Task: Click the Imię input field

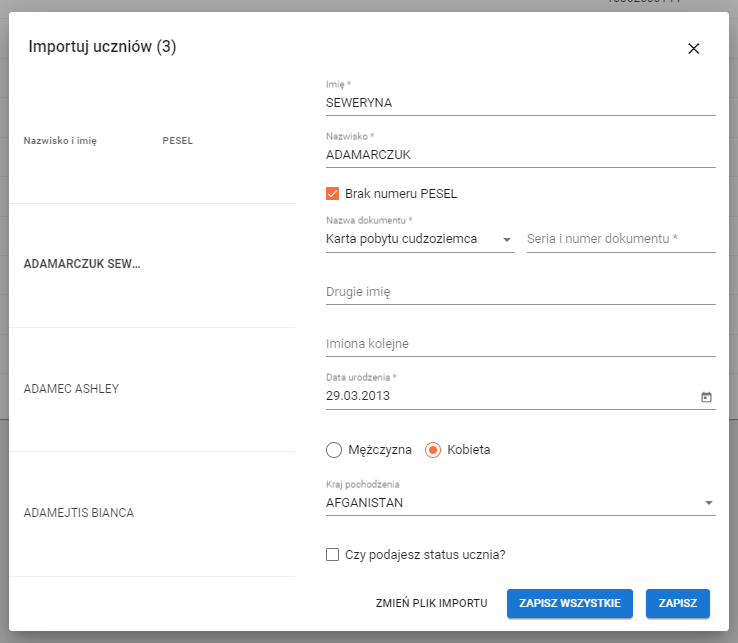Action: tap(520, 102)
